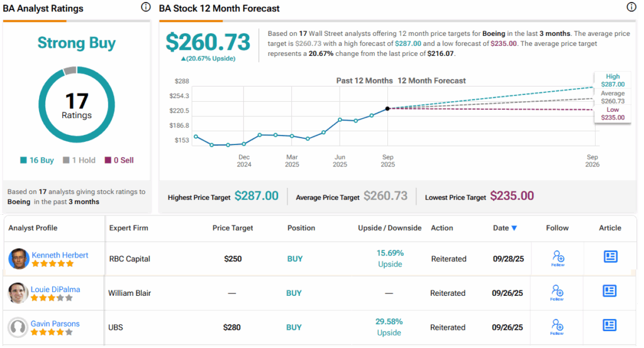Click the 17 Ratings donut chart

click(x=76, y=105)
